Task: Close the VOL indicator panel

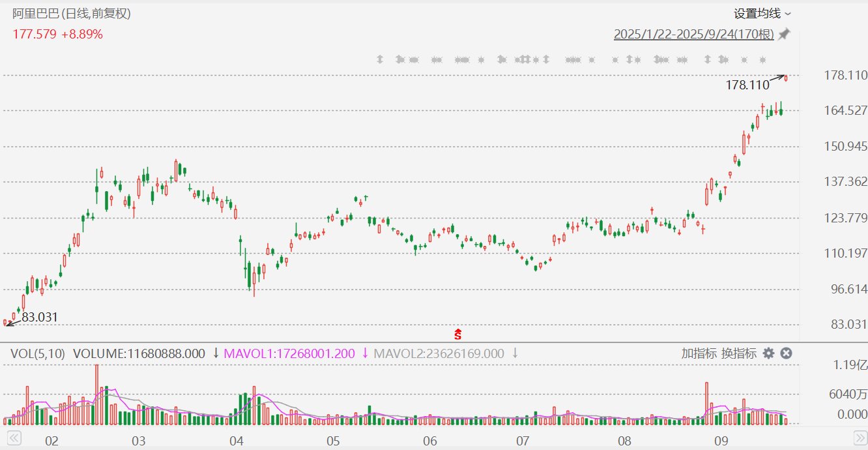Action: point(786,353)
